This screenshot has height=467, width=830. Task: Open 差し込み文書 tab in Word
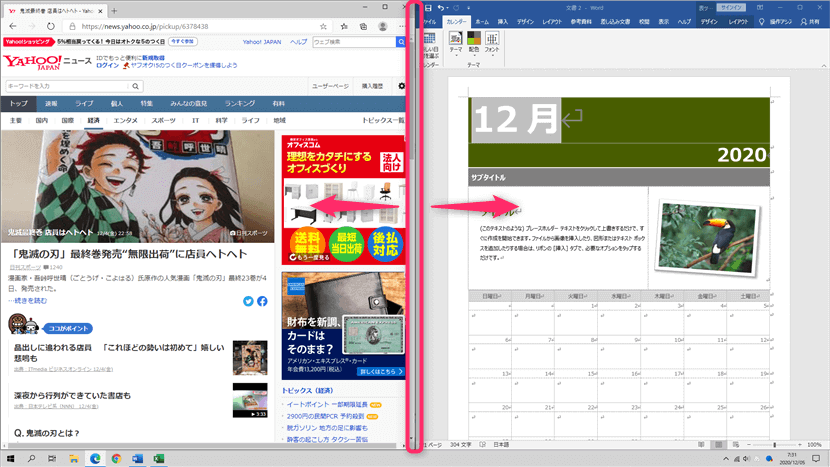point(615,22)
